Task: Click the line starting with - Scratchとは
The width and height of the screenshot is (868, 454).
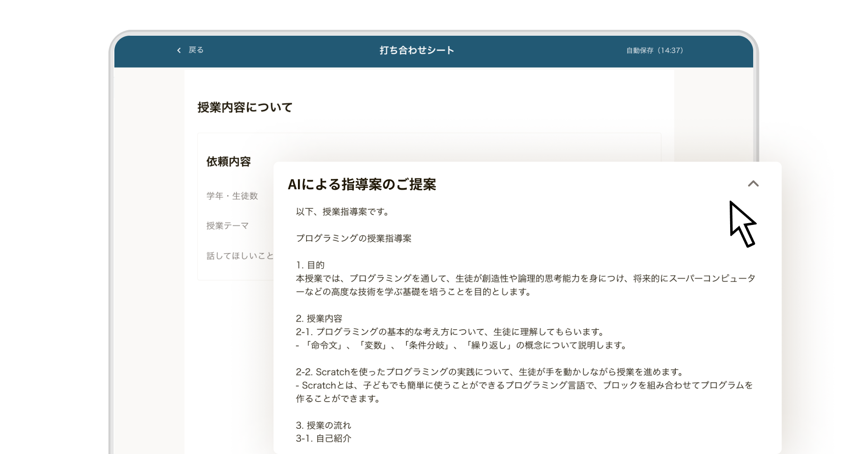Action: pyautogui.click(x=524, y=385)
